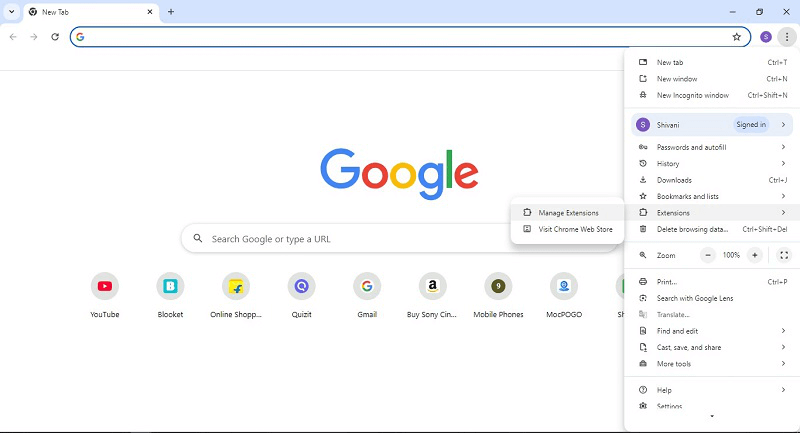Expand the History submenu

pos(712,163)
